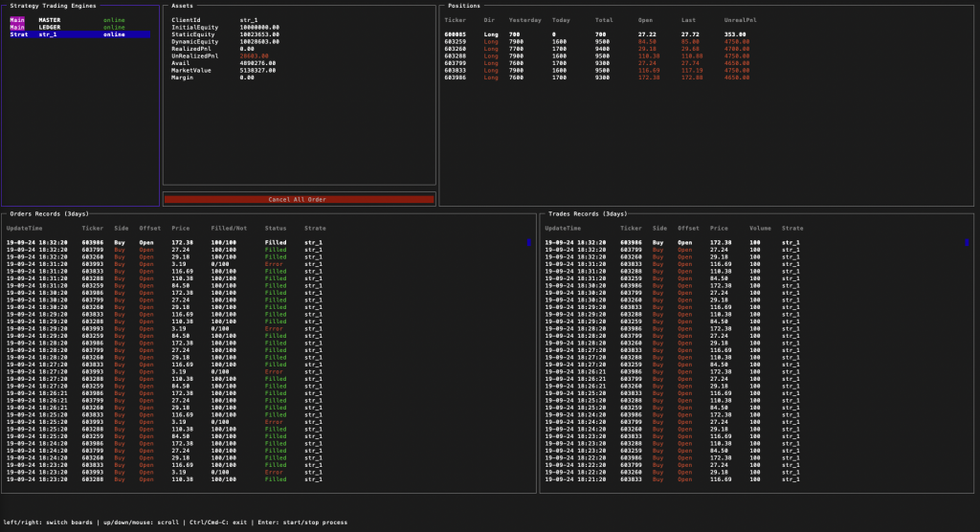Click the MarketValue amount 5138327.00
This screenshot has height=532, width=980.
coord(257,71)
